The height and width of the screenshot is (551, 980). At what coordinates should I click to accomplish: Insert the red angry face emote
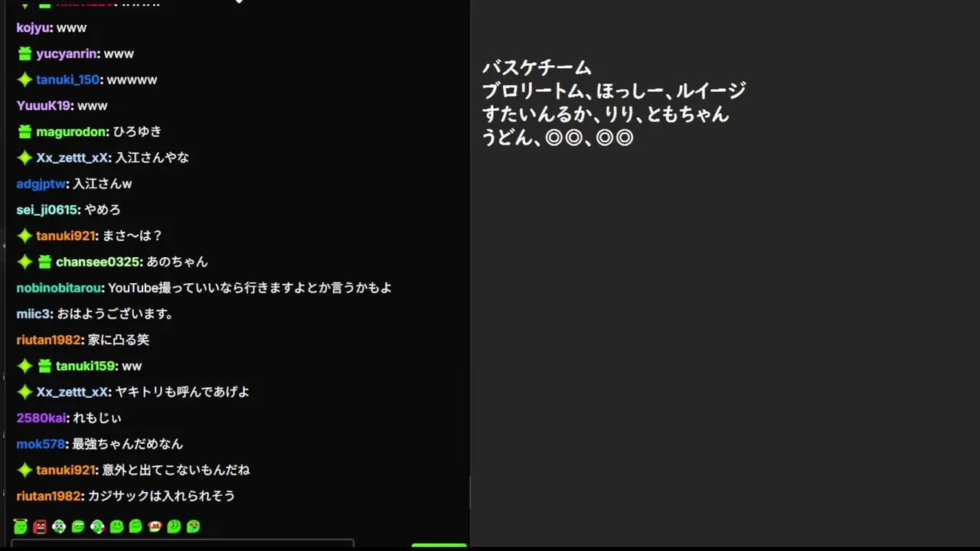(x=40, y=527)
